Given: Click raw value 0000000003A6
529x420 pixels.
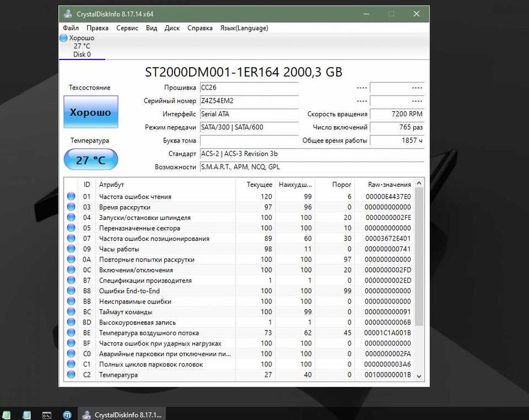Looking at the screenshot, I should [x=388, y=364].
